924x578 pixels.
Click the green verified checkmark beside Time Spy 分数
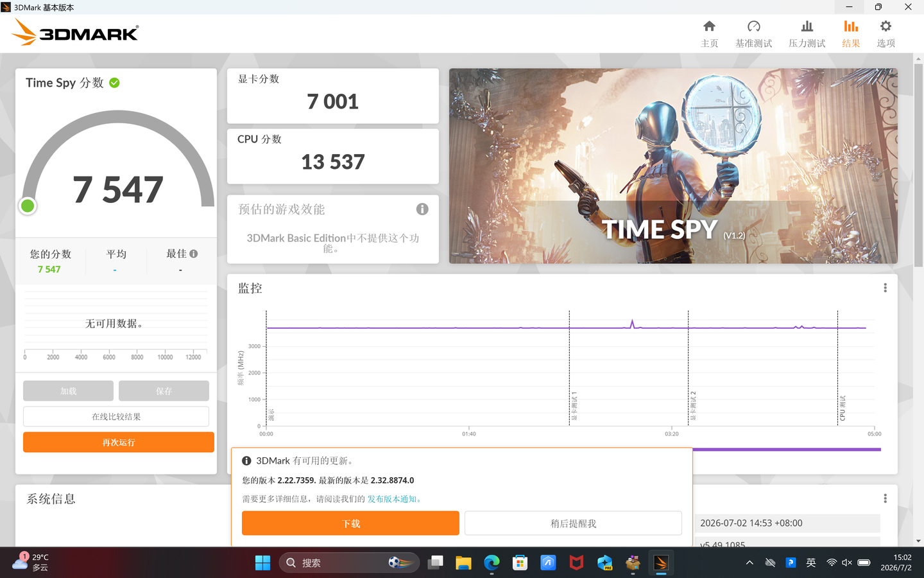click(114, 83)
